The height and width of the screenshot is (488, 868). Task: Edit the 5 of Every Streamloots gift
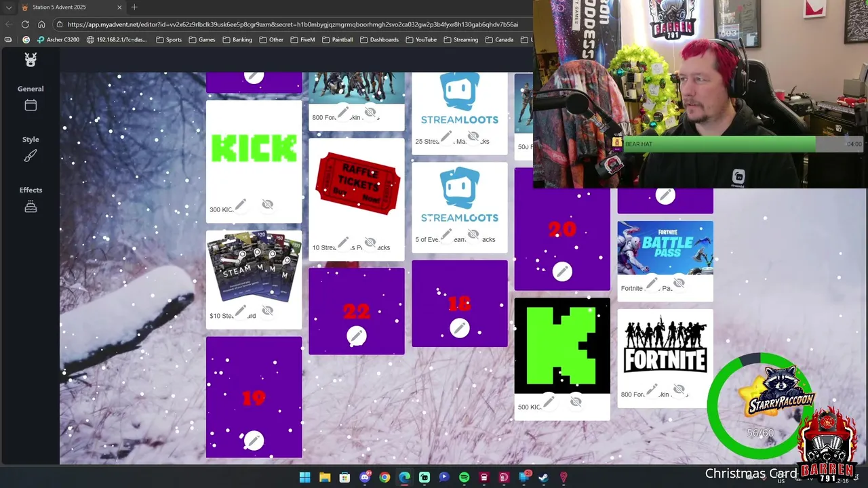point(446,235)
